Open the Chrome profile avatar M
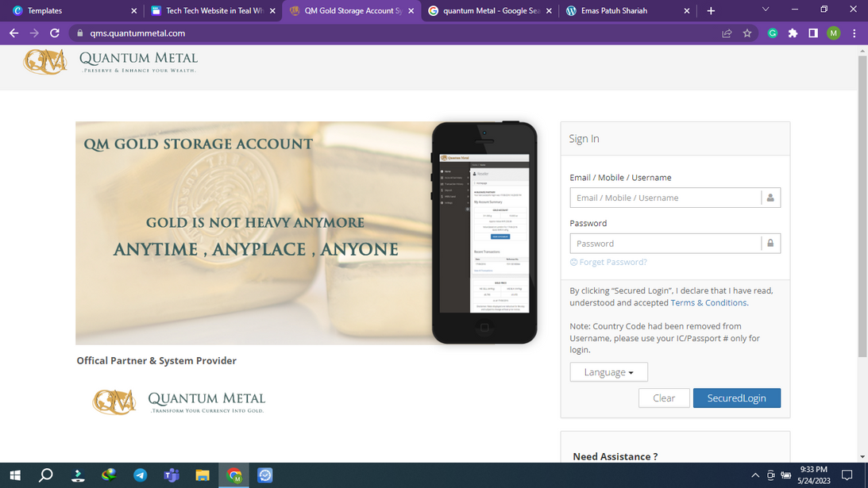 coord(834,33)
